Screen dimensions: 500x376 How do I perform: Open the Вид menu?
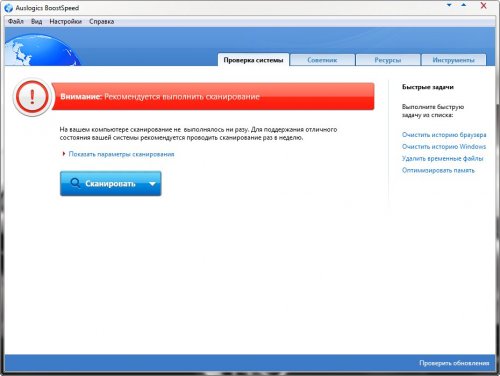pyautogui.click(x=36, y=21)
